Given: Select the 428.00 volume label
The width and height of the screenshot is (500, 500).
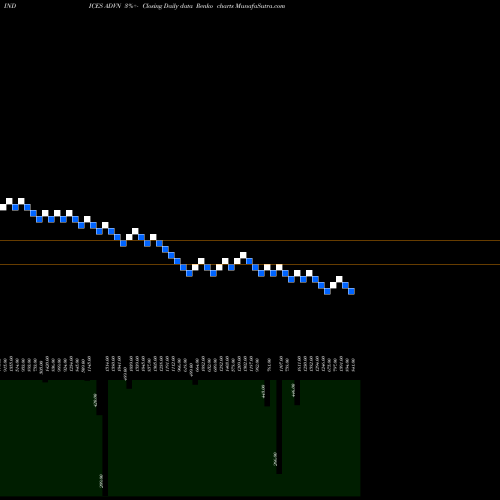Looking at the screenshot, I should (94, 400).
